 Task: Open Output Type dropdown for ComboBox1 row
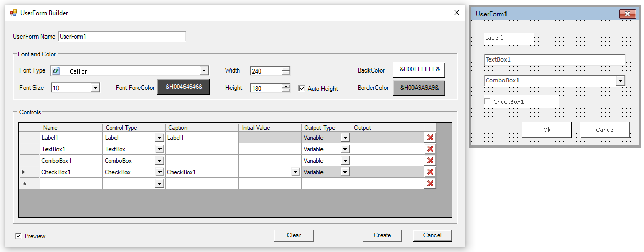(x=345, y=161)
